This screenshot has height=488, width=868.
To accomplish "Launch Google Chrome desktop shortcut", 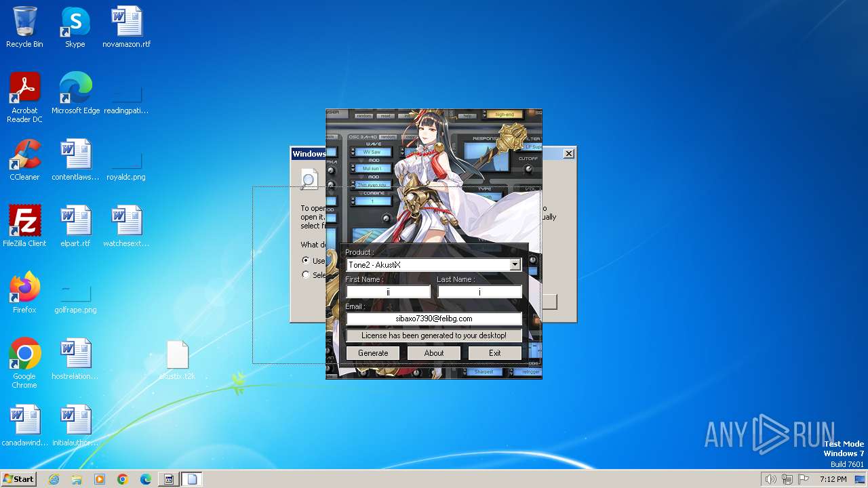I will point(24,363).
